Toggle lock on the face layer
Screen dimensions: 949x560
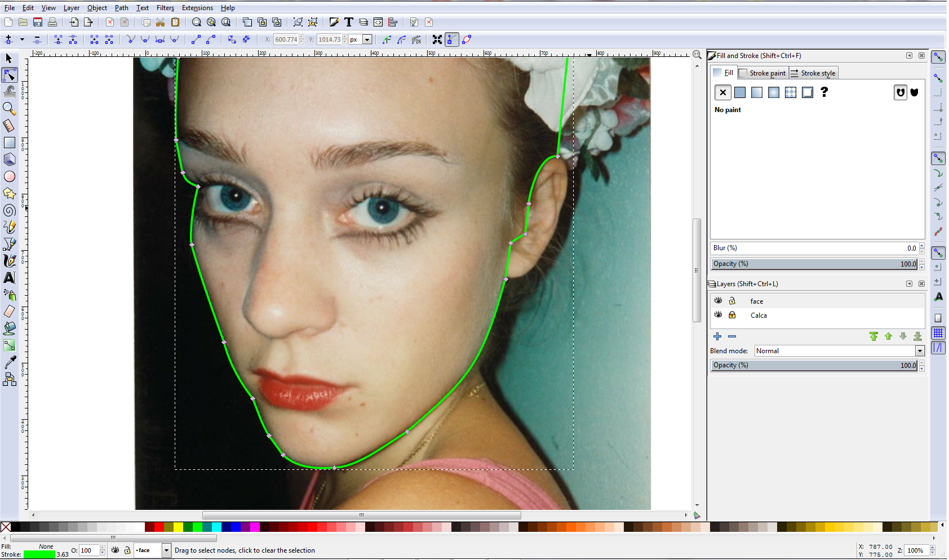tap(732, 301)
